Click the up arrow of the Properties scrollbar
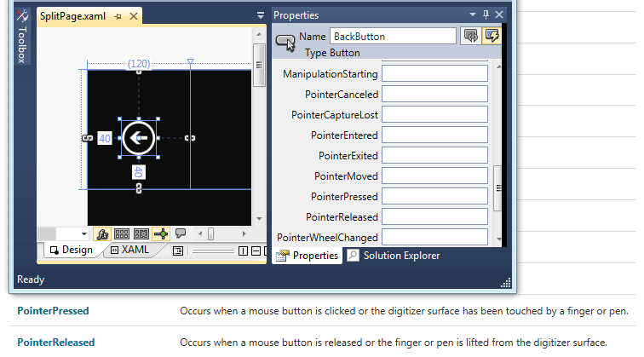This screenshot has height=357, width=644. coord(498,66)
